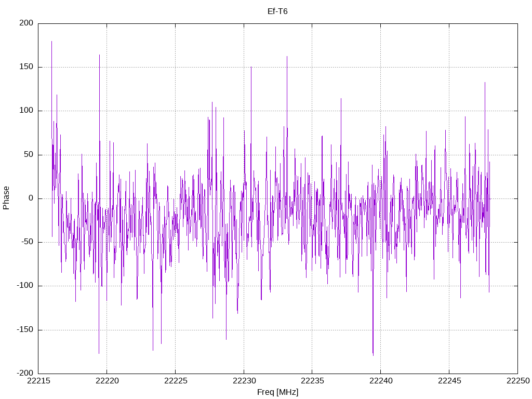Select y-axis tick label 150

tap(26, 67)
